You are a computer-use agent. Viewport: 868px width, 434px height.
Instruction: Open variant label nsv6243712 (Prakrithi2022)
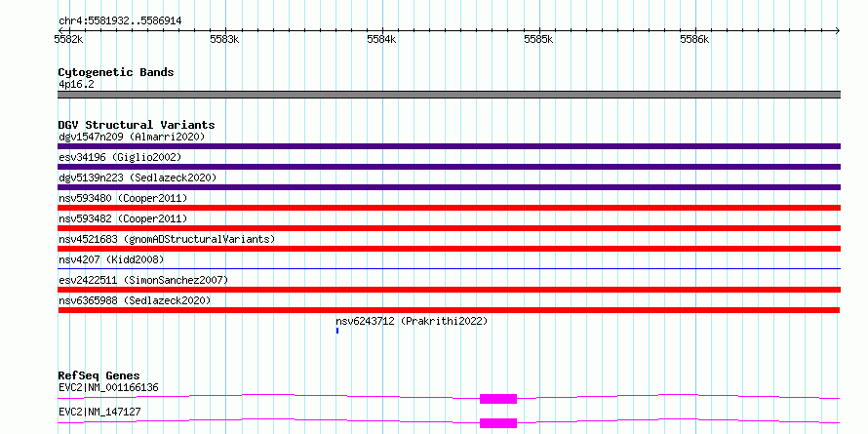pyautogui.click(x=412, y=321)
